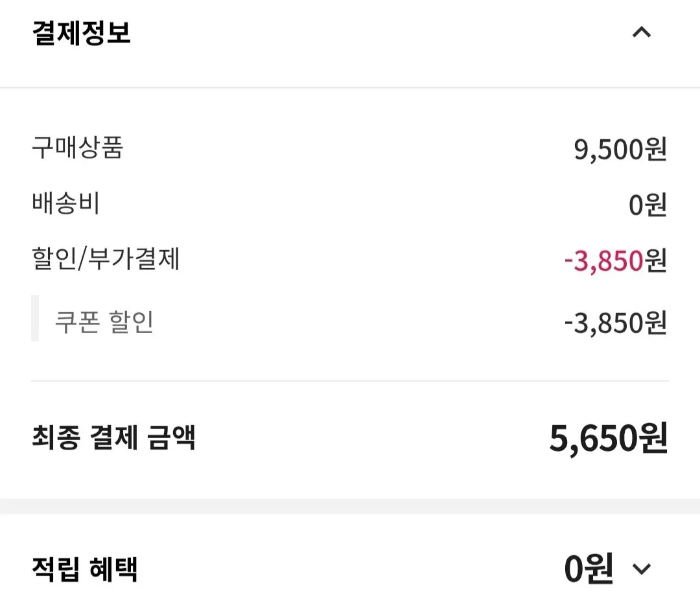This screenshot has height=607, width=700.
Task: Click the 0원 shipping cost value
Action: pyautogui.click(x=648, y=205)
